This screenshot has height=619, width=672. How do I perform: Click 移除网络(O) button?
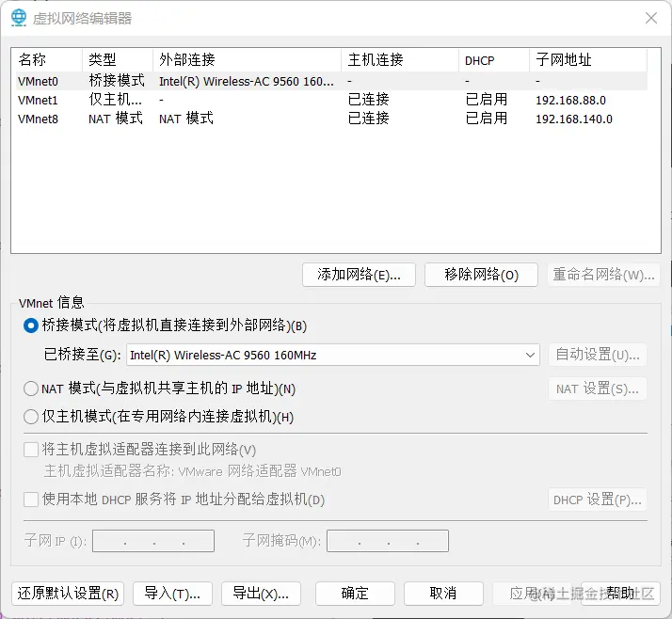coord(481,275)
